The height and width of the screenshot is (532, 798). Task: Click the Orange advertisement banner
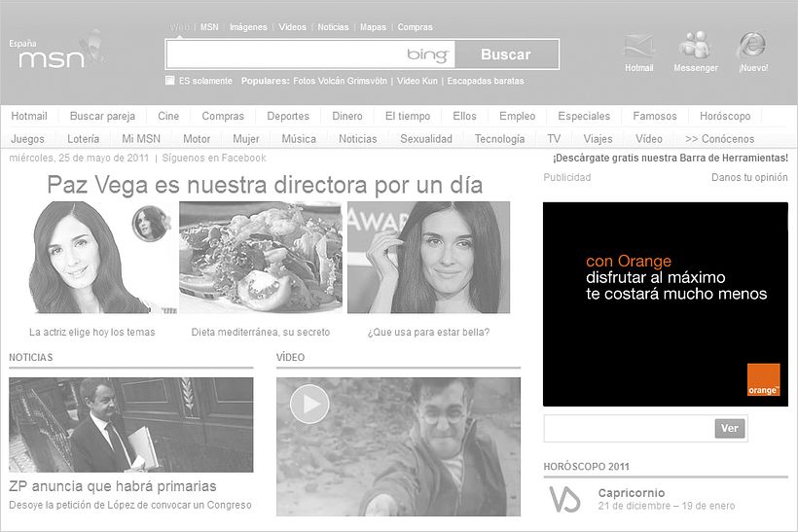(x=666, y=304)
